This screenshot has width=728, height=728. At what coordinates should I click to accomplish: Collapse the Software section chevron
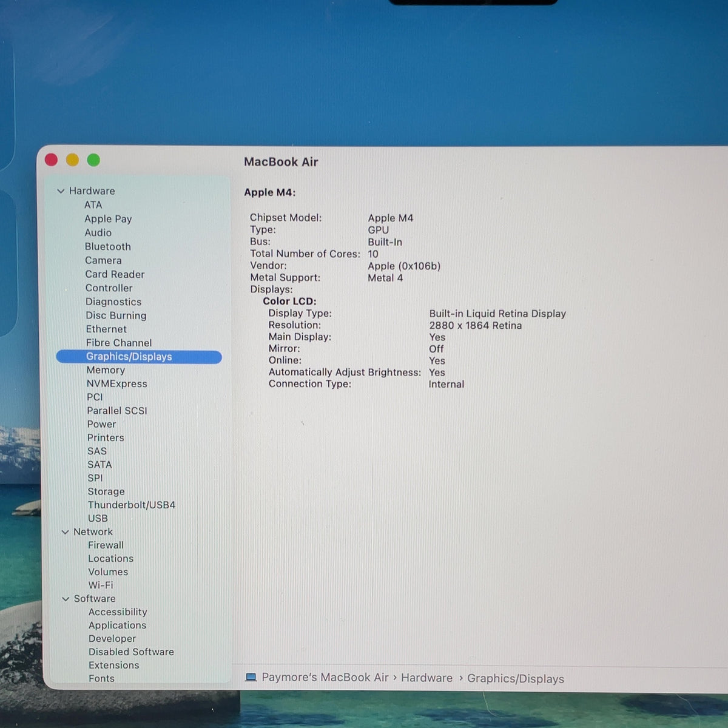tap(66, 599)
